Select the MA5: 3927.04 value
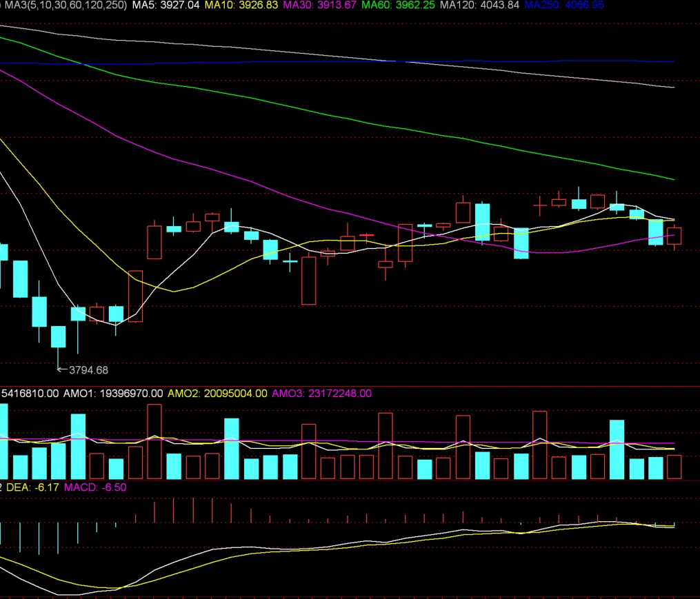This screenshot has width=700, height=599. click(166, 6)
